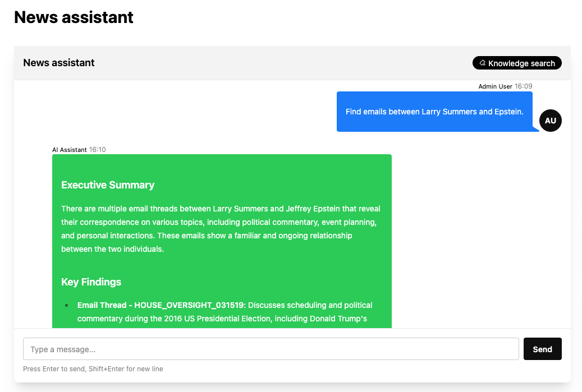Click the AU admin avatar circle
The height and width of the screenshot is (392, 582).
(550, 120)
